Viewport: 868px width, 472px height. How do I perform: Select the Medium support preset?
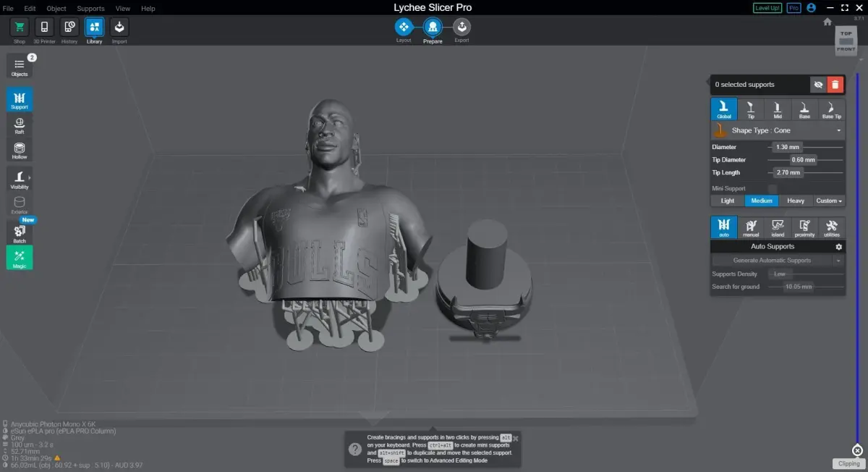click(x=762, y=201)
